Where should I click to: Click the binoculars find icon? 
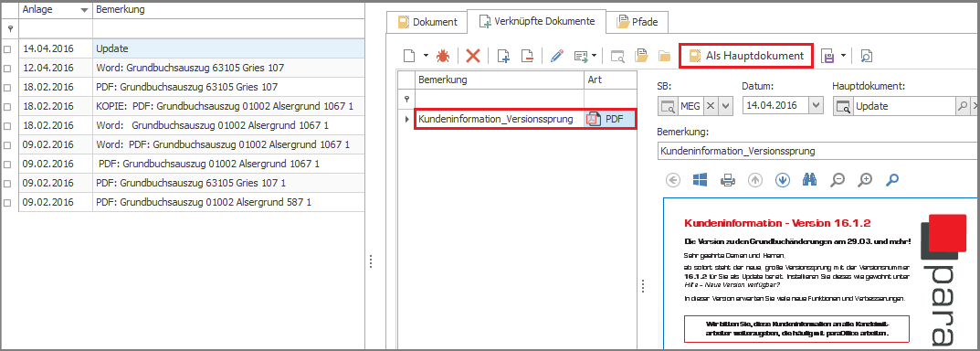[810, 180]
